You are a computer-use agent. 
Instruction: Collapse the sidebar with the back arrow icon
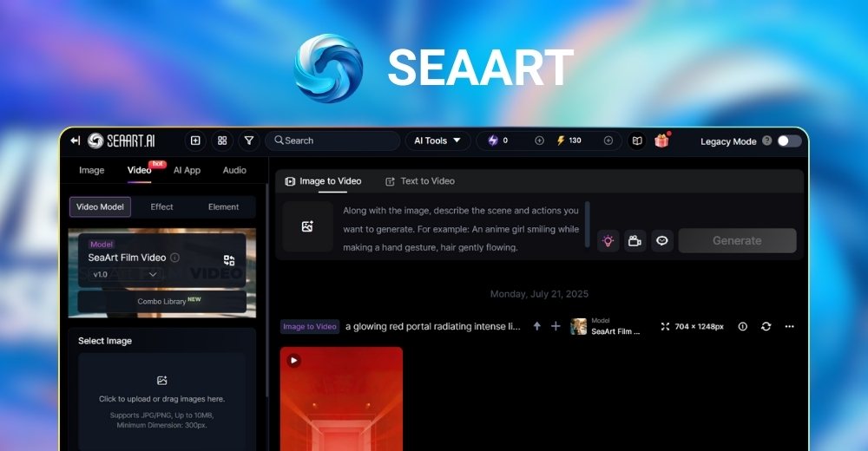click(x=76, y=141)
